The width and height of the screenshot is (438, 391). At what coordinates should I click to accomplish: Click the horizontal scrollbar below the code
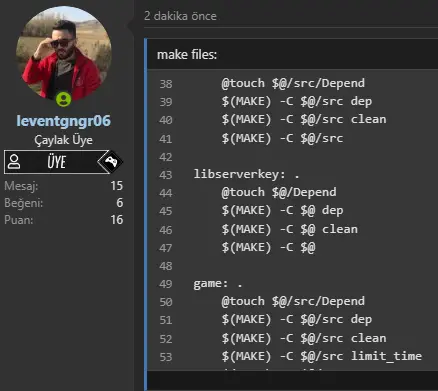click(x=293, y=380)
